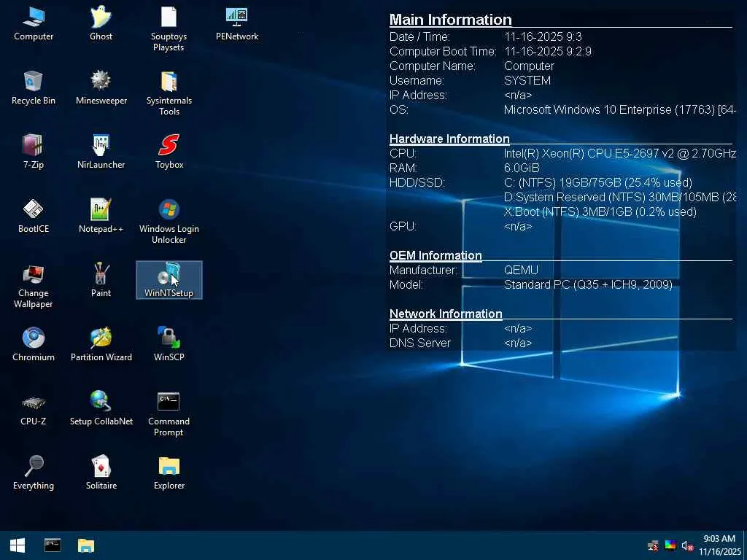Click the Username value SYSTEM

[527, 80]
